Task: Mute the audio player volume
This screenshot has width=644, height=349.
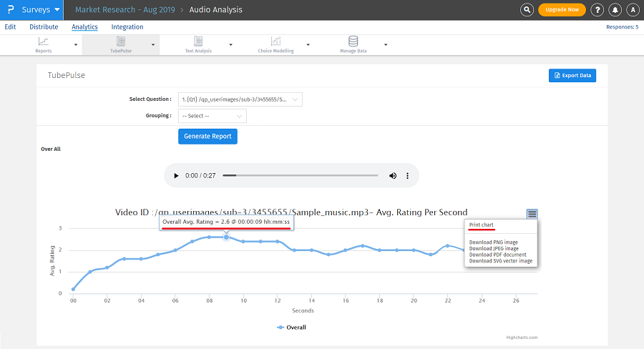Action: (x=393, y=176)
